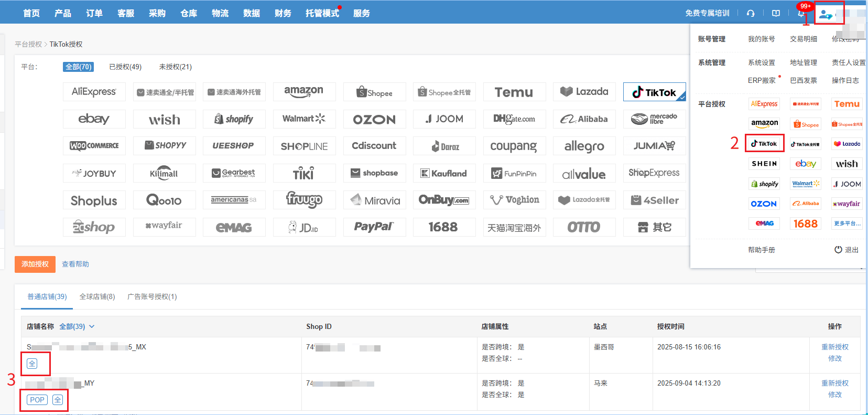Select the TikTok logo in user menu panel
The image size is (868, 415).
tap(764, 144)
